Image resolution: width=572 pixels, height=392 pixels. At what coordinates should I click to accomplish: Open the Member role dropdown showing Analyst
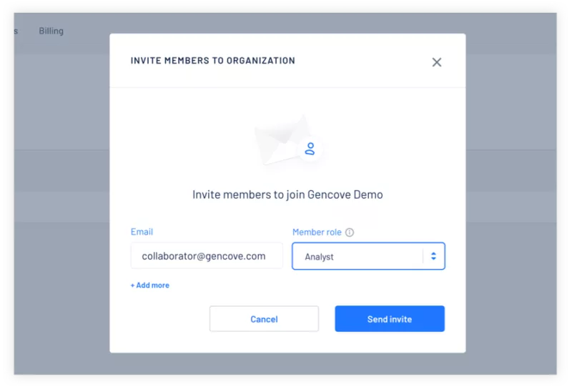[368, 256]
